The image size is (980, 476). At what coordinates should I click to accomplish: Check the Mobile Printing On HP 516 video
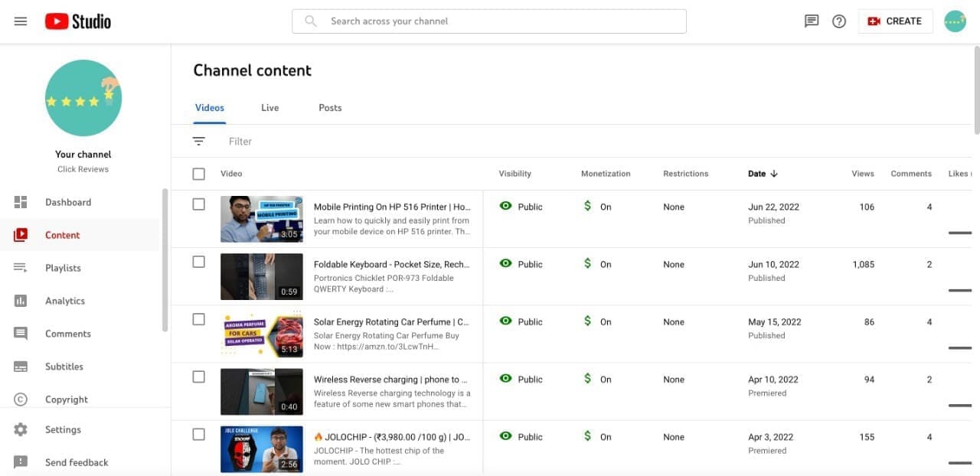pyautogui.click(x=199, y=204)
